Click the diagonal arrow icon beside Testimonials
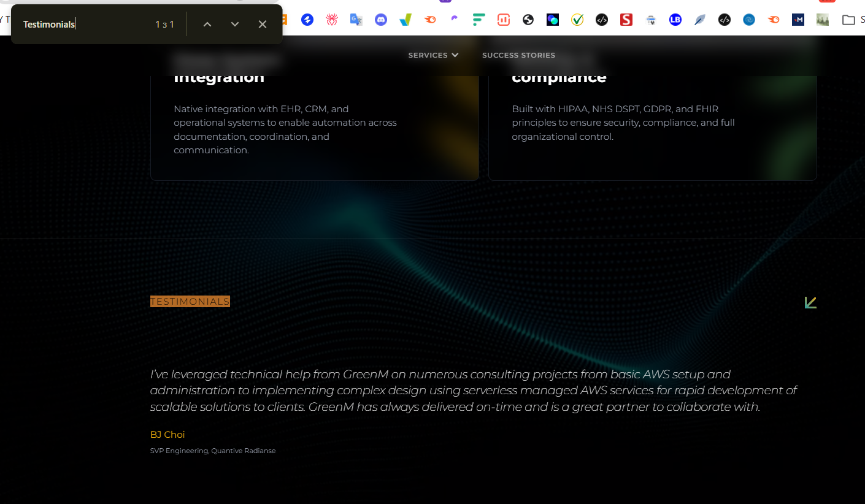The width and height of the screenshot is (865, 504). (810, 302)
